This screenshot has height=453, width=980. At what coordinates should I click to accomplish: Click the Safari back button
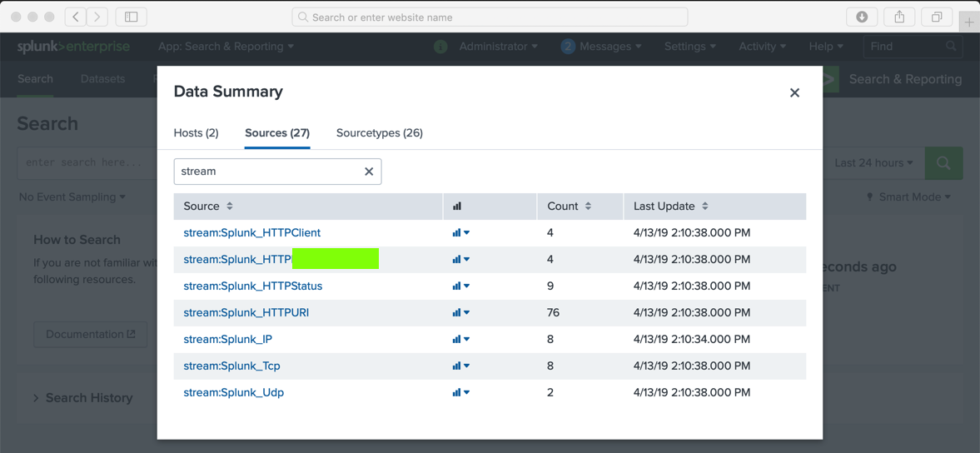click(x=76, y=17)
